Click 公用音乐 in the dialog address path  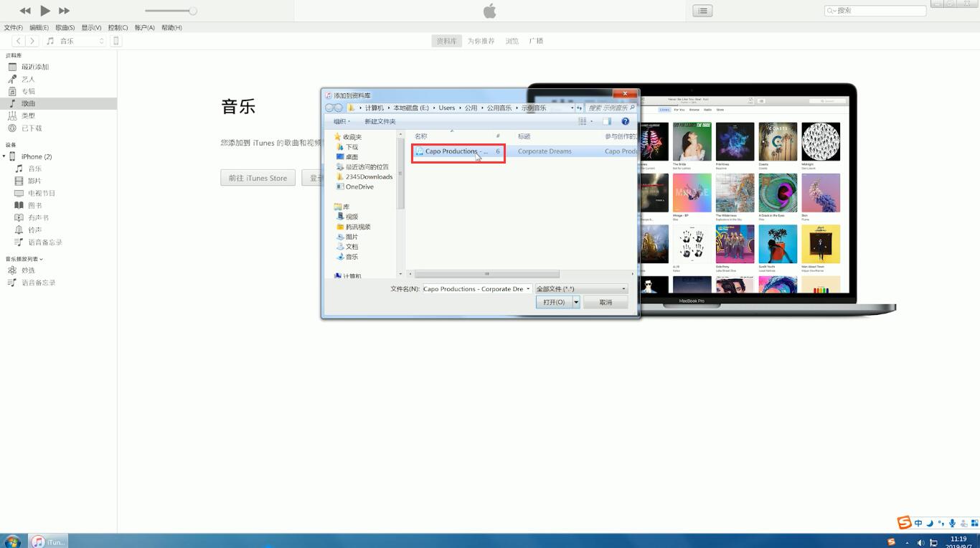coord(499,108)
